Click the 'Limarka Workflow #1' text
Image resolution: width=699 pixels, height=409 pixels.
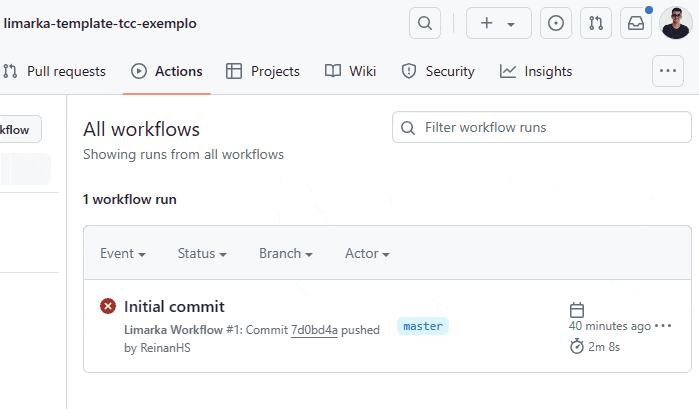(181, 330)
